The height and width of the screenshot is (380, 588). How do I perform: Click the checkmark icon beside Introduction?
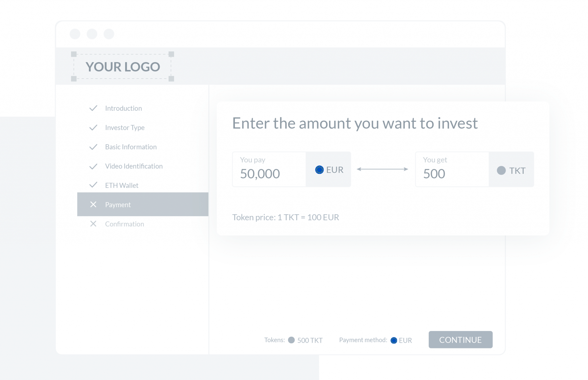point(93,108)
